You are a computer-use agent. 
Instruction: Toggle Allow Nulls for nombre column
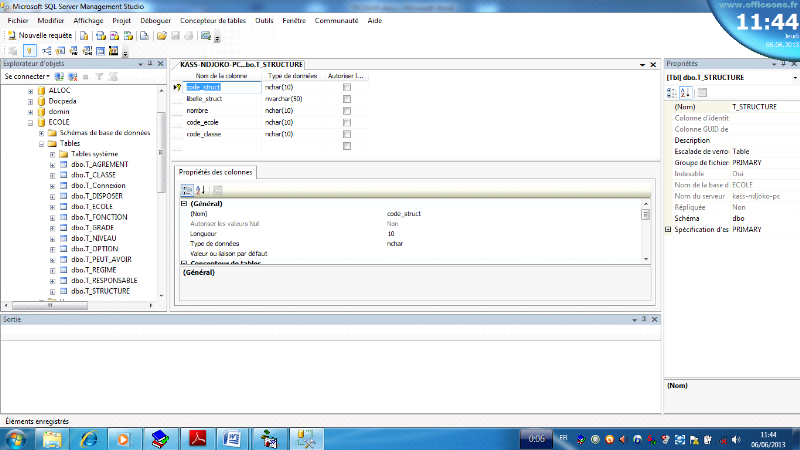coord(347,111)
